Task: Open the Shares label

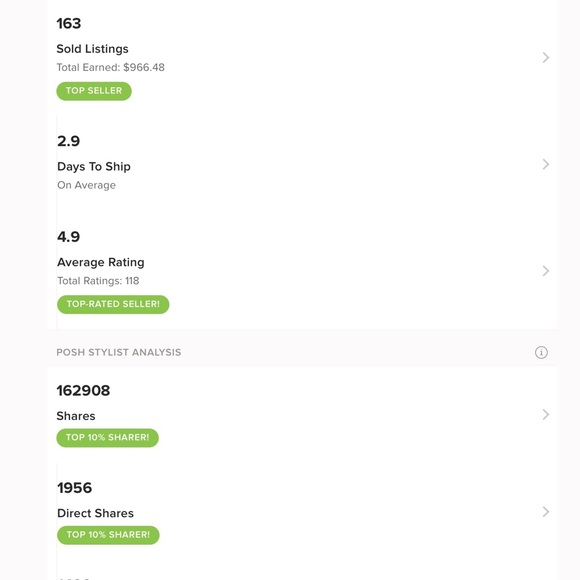Action: click(x=76, y=416)
